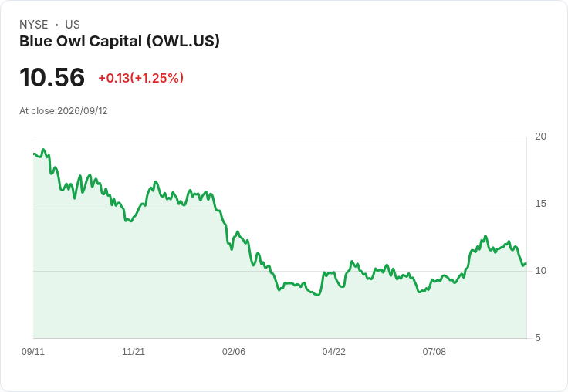The width and height of the screenshot is (568, 392).
Task: Click the 02/06 x-axis date label
Action: coord(234,351)
